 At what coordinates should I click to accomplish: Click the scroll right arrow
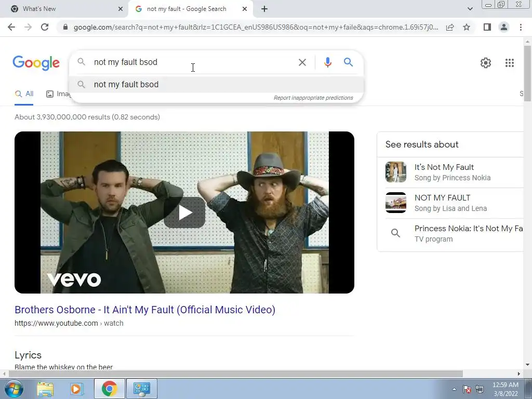click(x=519, y=374)
